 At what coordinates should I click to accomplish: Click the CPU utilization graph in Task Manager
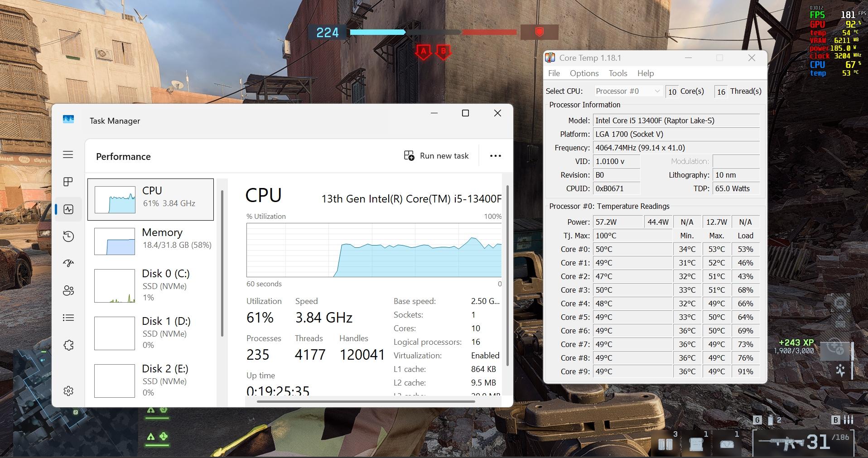click(374, 250)
